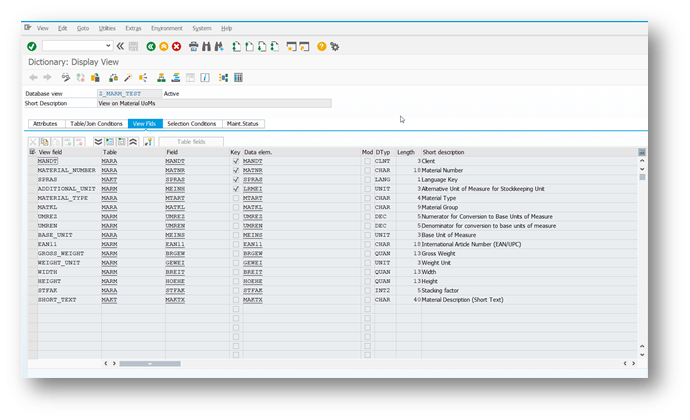Go to Next Page icon

[262, 46]
